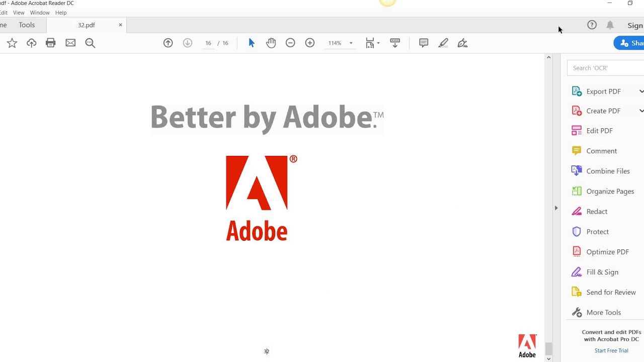
Task: Upload file using the cloud icon
Action: tap(31, 43)
